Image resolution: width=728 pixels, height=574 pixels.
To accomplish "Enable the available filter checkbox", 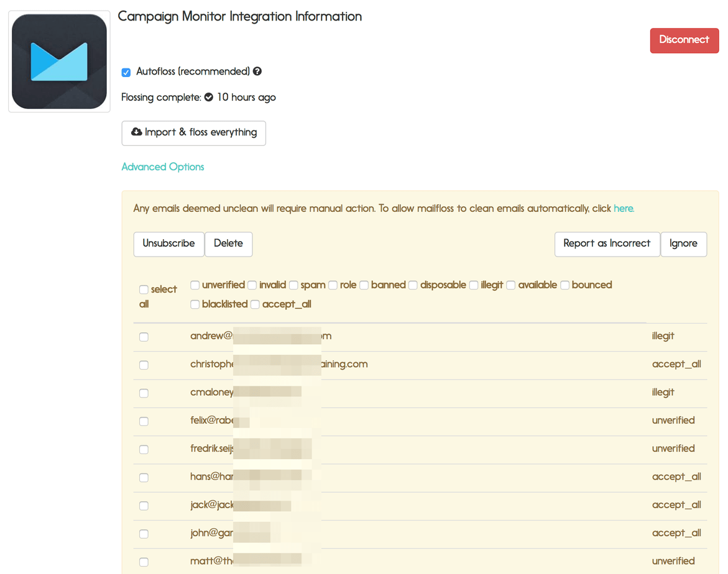I will click(510, 285).
